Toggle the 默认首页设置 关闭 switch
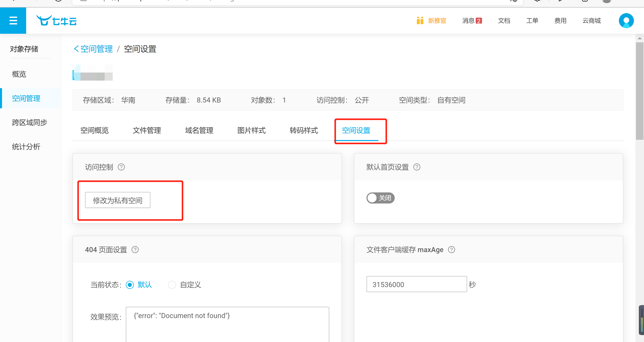The image size is (644, 342). [380, 198]
